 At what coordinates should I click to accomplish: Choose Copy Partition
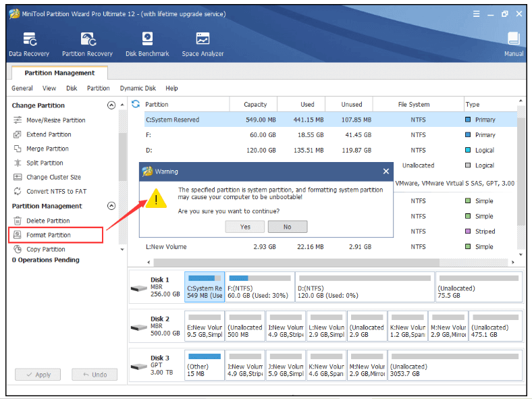point(39,249)
